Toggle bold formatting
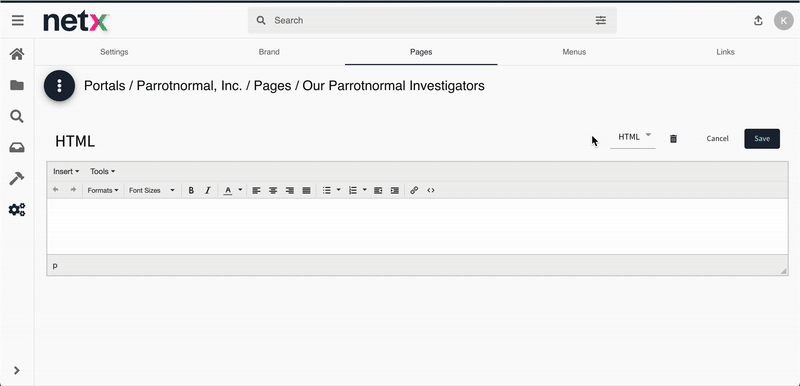Image resolution: width=800 pixels, height=386 pixels. coord(191,190)
